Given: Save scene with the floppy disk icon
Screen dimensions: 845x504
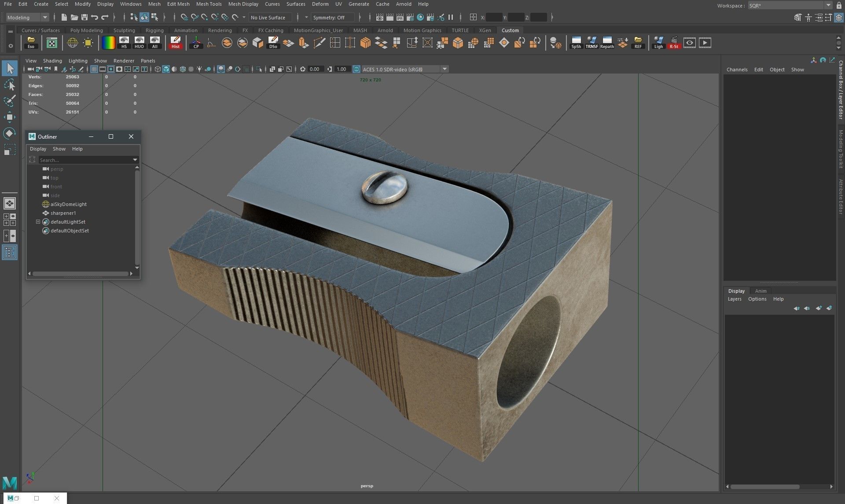Looking at the screenshot, I should pos(84,17).
